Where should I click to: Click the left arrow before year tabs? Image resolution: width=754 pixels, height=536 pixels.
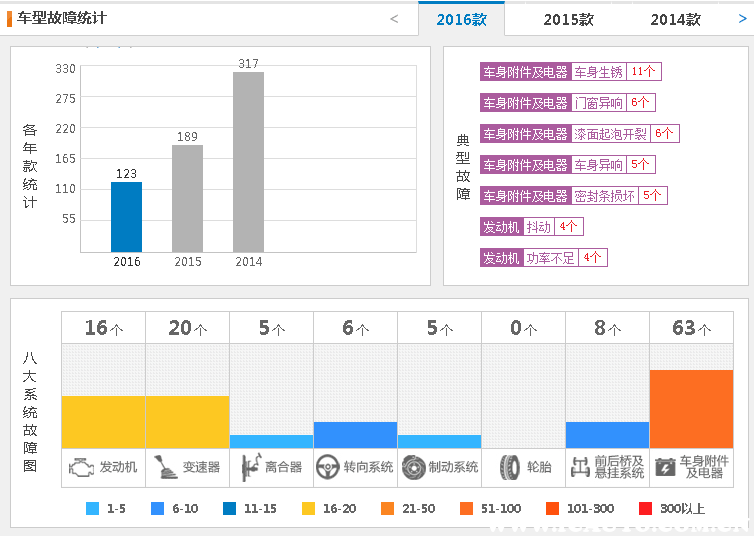tap(394, 19)
